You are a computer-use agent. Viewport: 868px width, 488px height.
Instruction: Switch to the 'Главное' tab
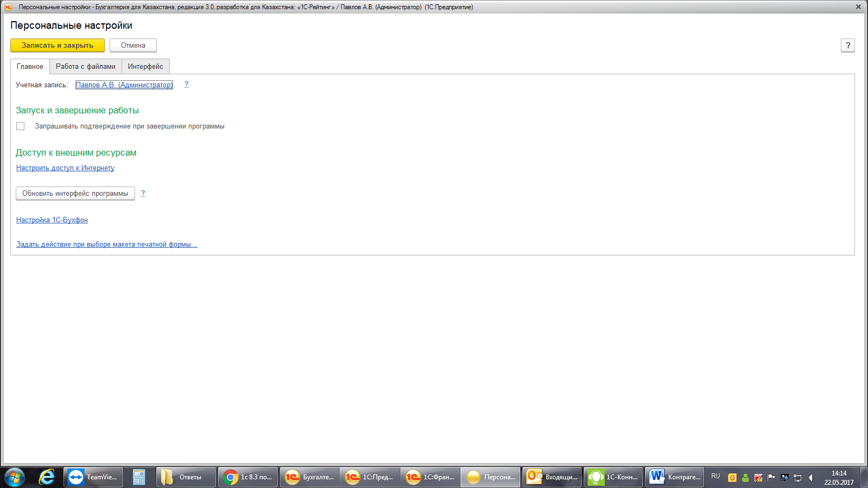pyautogui.click(x=30, y=66)
